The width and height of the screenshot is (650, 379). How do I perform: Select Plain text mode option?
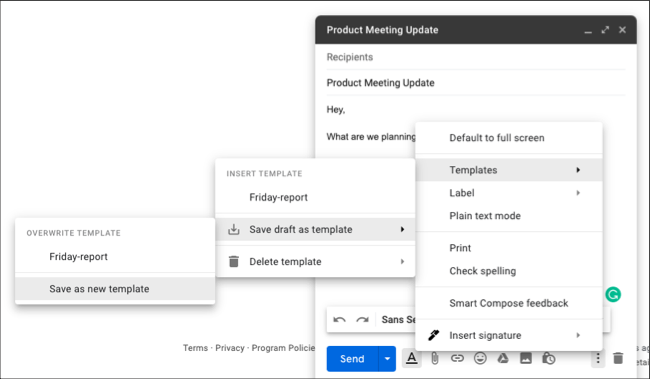[x=509, y=216]
